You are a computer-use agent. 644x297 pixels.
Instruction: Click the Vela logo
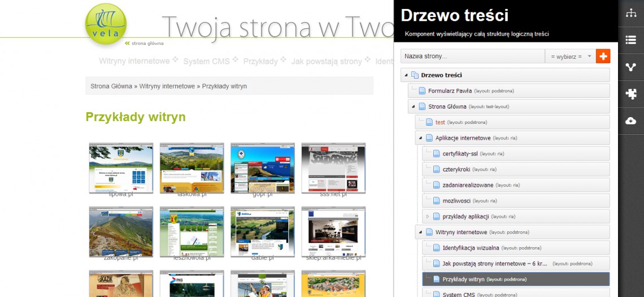pyautogui.click(x=106, y=23)
